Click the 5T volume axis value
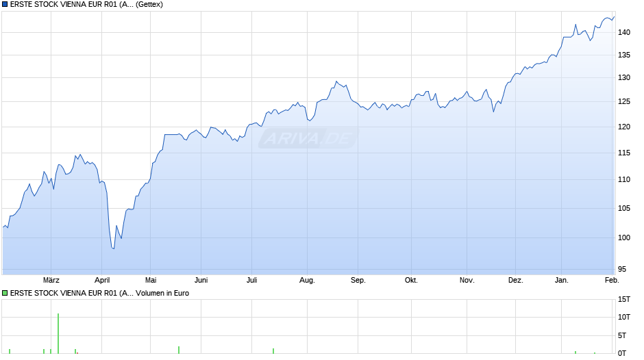This screenshot has height=360, width=644. [622, 335]
